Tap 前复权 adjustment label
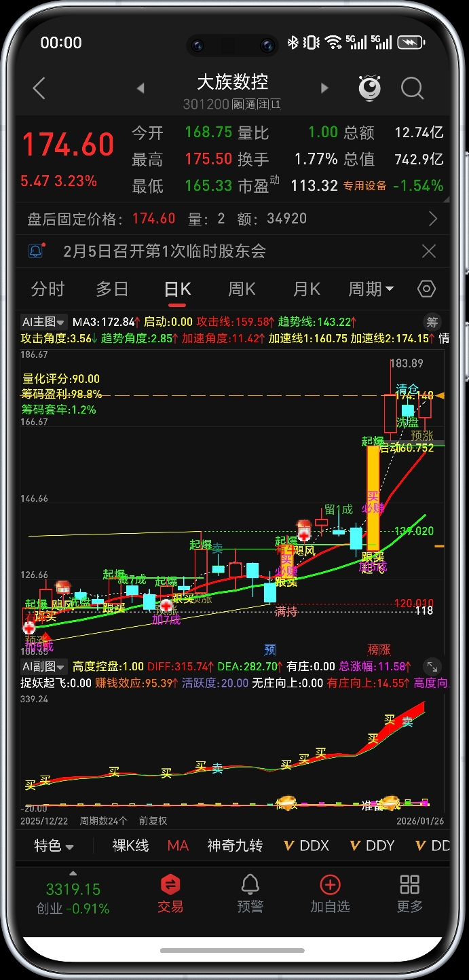 (153, 821)
